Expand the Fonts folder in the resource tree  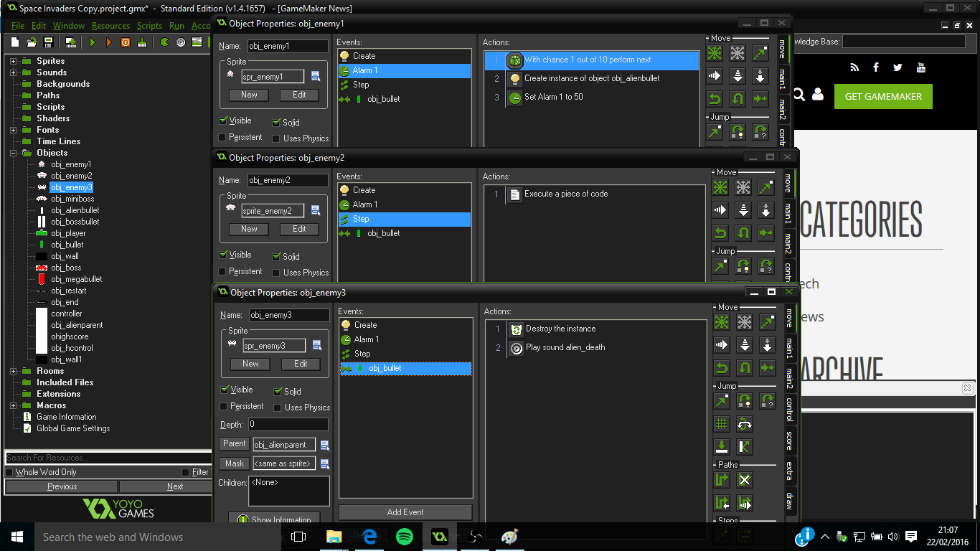[13, 130]
